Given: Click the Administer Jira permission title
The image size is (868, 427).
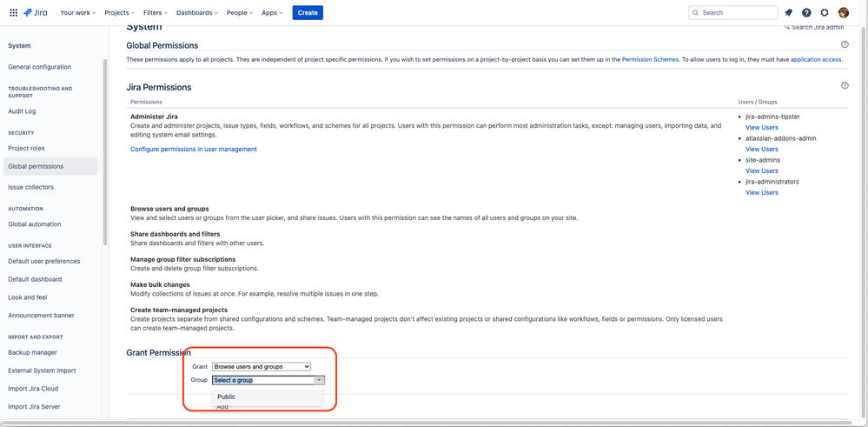Looking at the screenshot, I should (x=154, y=117).
